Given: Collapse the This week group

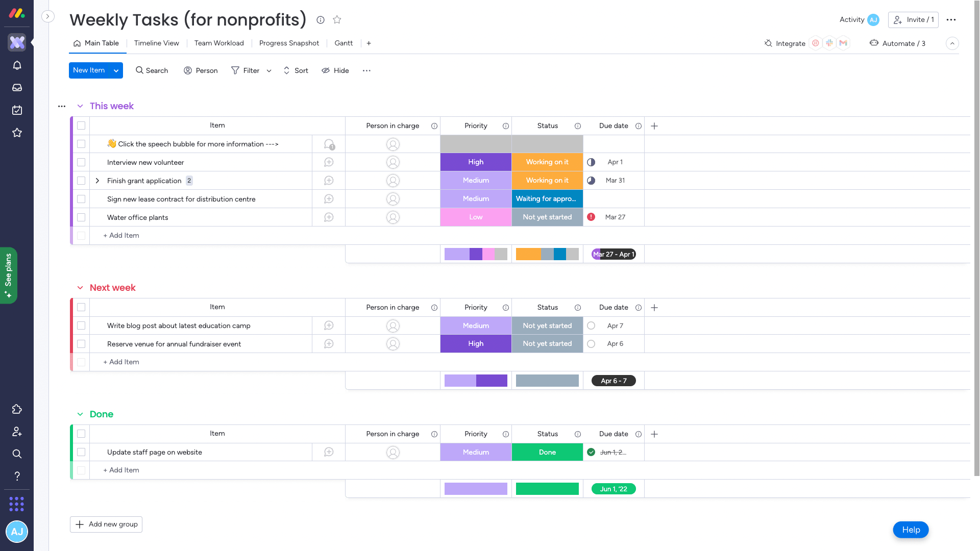Looking at the screenshot, I should pyautogui.click(x=80, y=106).
